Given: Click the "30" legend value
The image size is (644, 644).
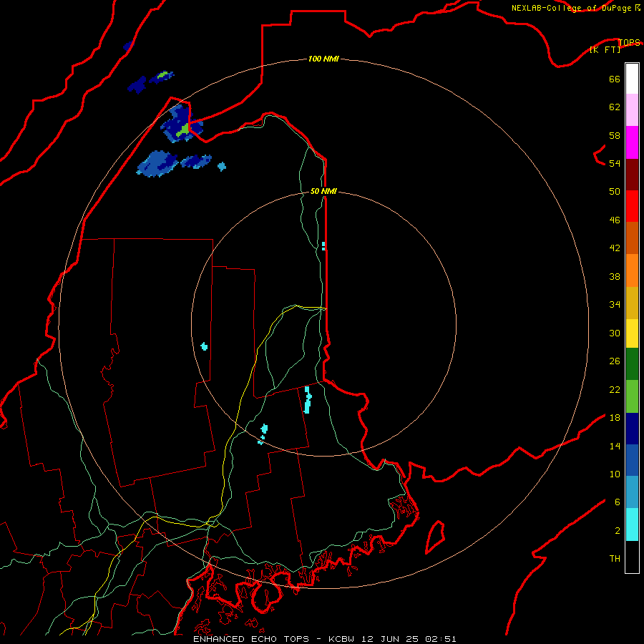Looking at the screenshot, I should pos(615,333).
